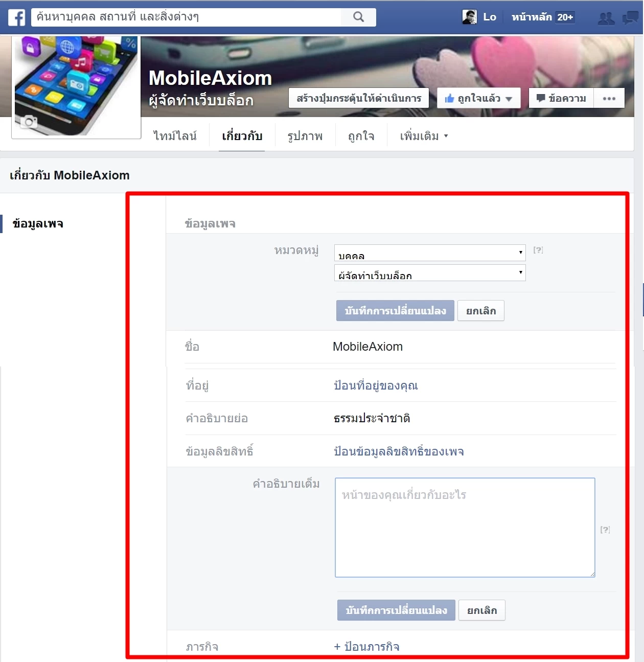Open the บุคคล category dropdown

click(430, 253)
